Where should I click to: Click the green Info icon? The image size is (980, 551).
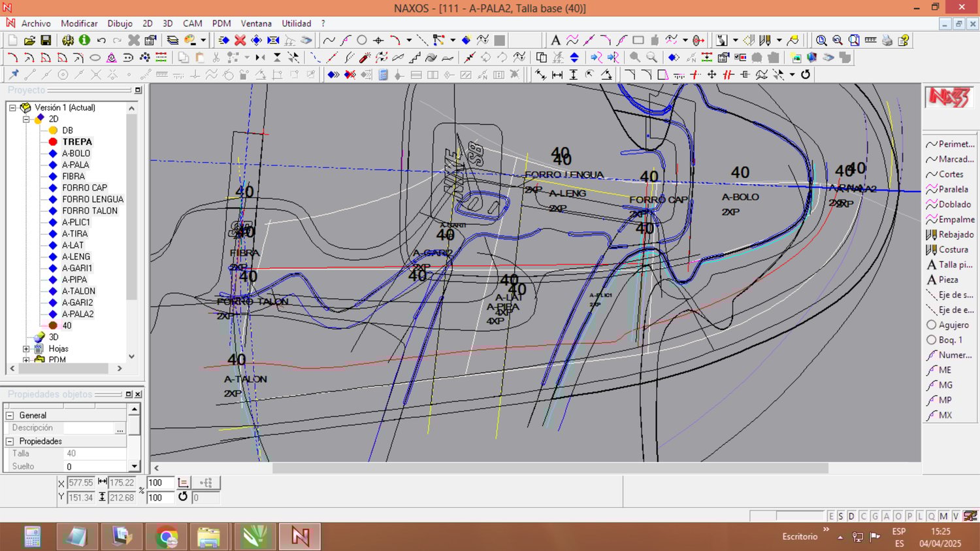84,41
